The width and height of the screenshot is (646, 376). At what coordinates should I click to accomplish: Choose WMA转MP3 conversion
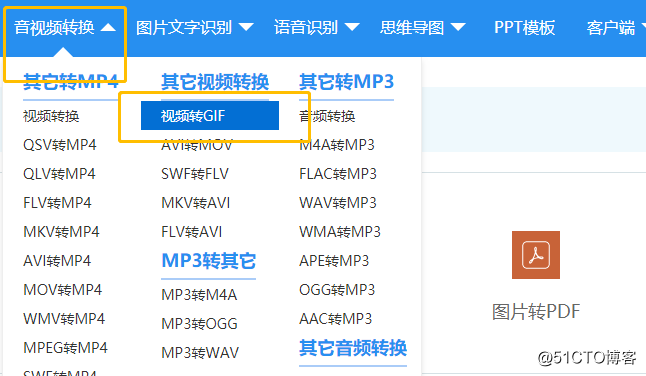pyautogui.click(x=340, y=232)
